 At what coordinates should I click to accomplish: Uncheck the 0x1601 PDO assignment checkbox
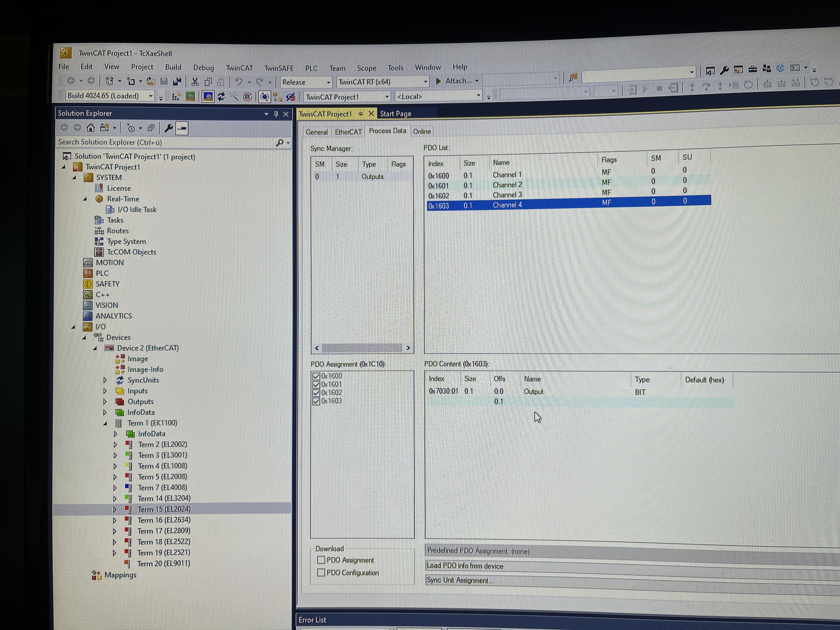pos(316,384)
